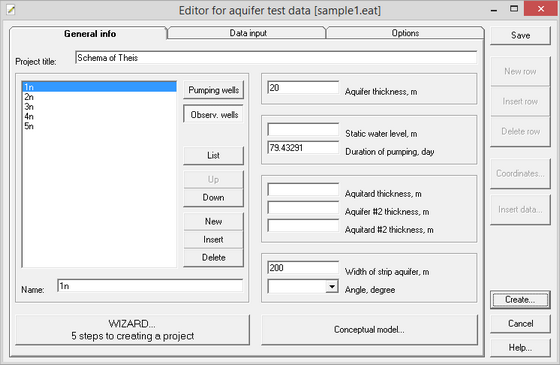Image resolution: width=560 pixels, height=365 pixels.
Task: Click the Insert data button
Action: (520, 210)
